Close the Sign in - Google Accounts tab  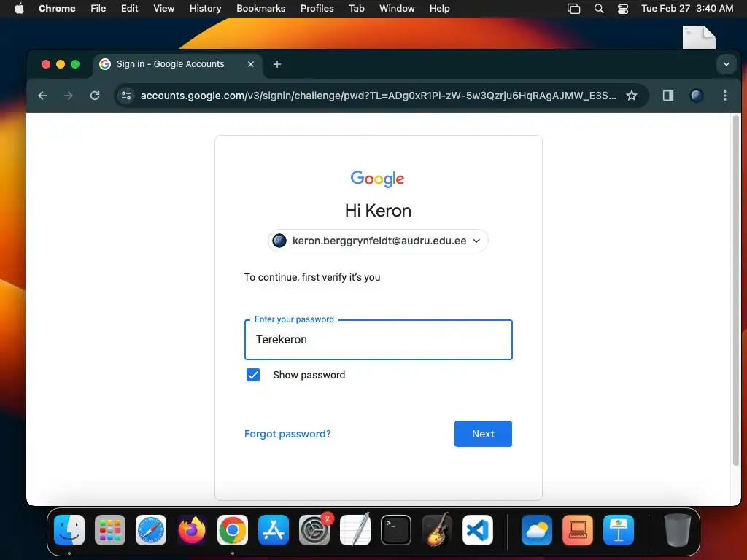[251, 64]
